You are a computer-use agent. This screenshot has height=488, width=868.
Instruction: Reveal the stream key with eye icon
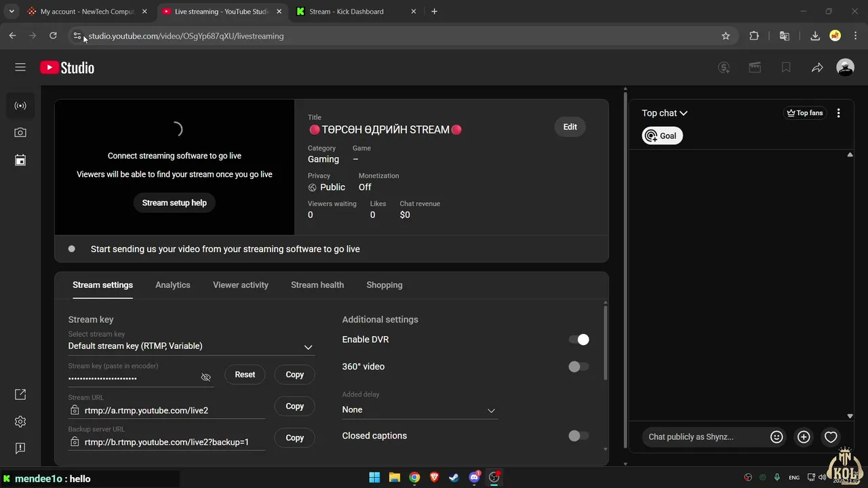[206, 377]
